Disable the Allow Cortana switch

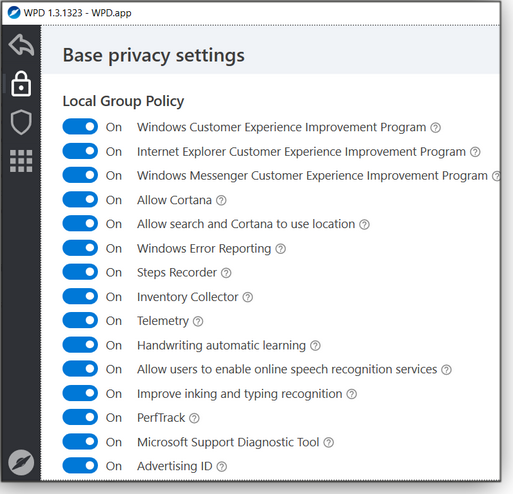(80, 199)
